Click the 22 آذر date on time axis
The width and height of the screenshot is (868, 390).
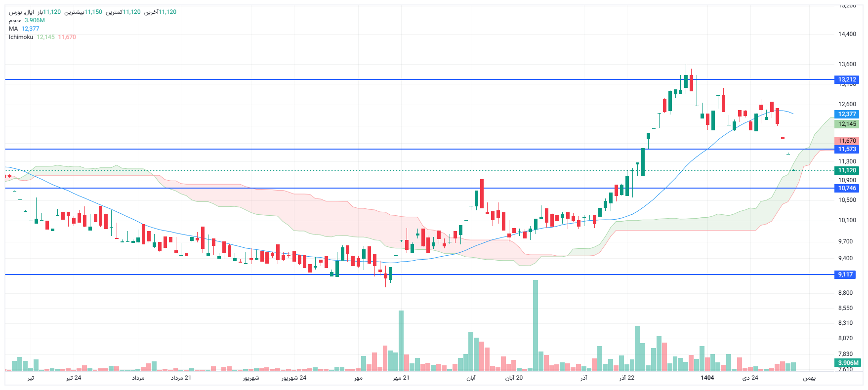click(x=627, y=378)
